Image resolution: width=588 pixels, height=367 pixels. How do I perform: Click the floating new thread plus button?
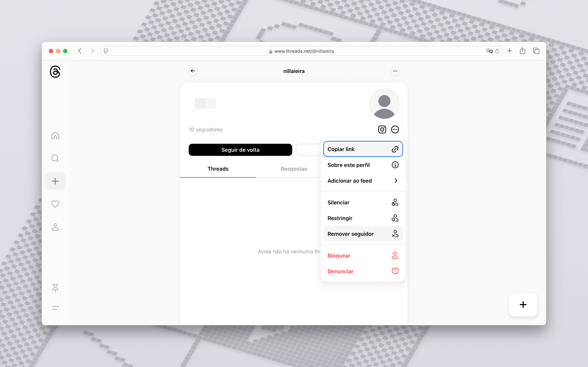523,304
